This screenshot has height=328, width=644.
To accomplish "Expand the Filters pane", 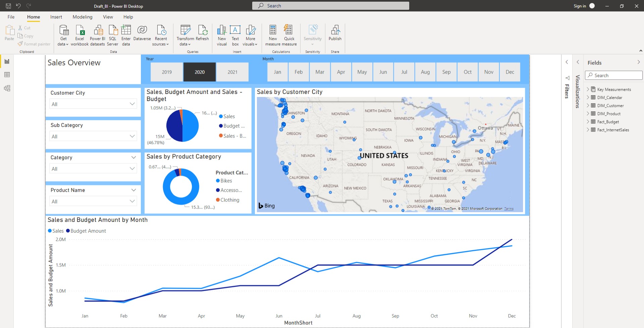I will 567,62.
